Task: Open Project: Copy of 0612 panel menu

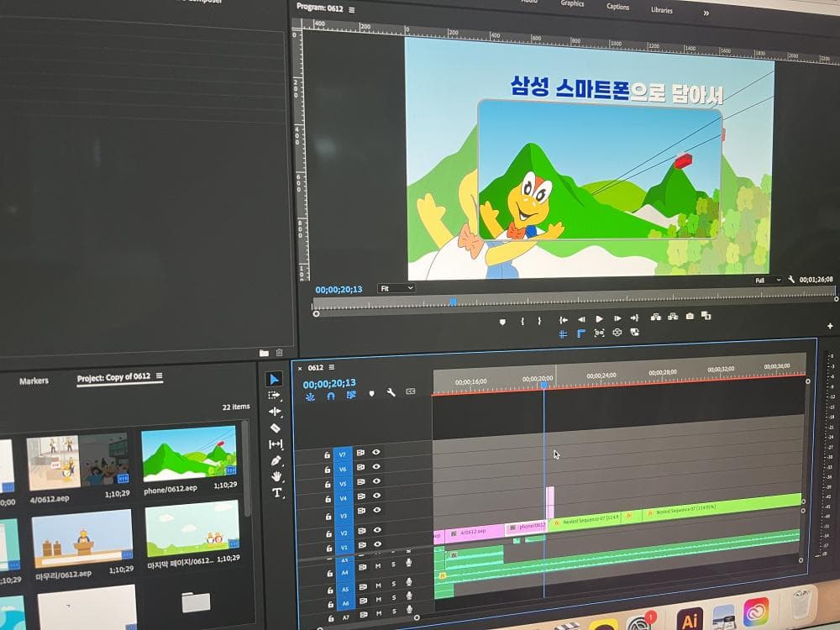Action: (159, 375)
